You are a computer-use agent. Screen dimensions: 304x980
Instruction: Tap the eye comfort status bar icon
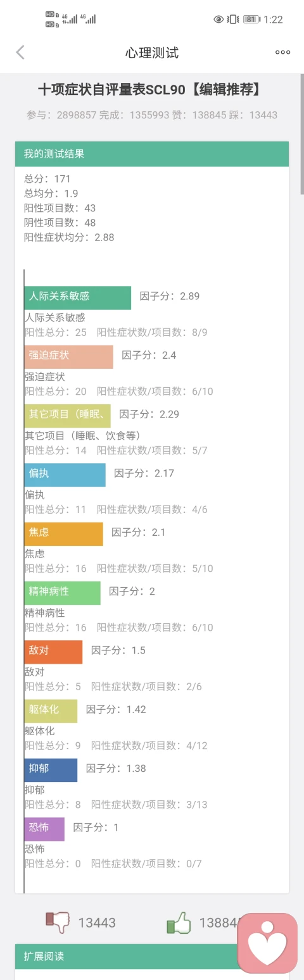(x=218, y=20)
